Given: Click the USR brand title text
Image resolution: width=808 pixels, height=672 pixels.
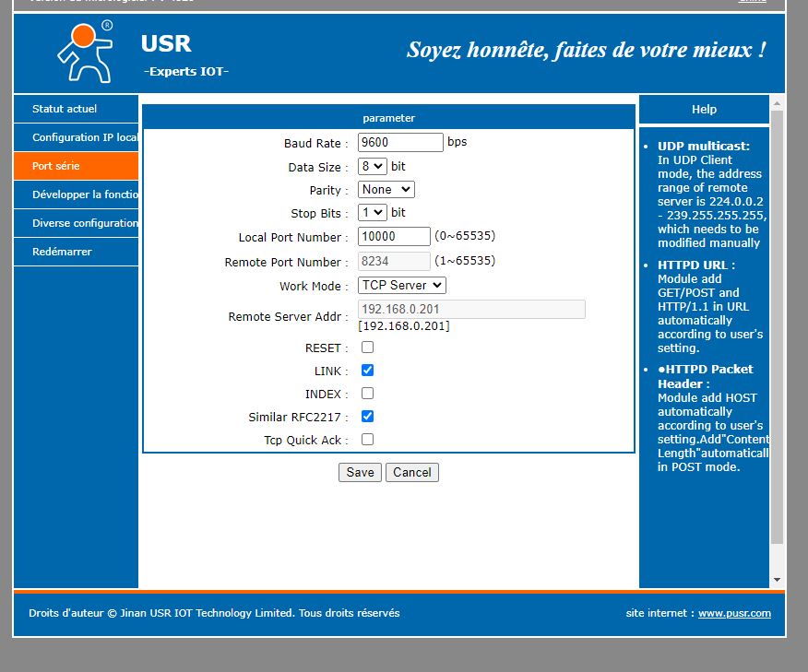Looking at the screenshot, I should [x=166, y=43].
